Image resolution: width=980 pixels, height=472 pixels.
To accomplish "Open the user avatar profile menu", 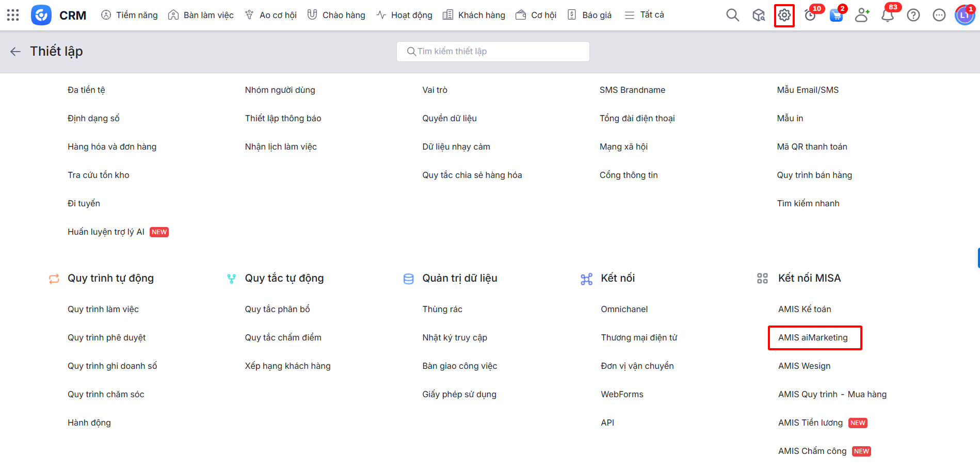I will pos(964,15).
